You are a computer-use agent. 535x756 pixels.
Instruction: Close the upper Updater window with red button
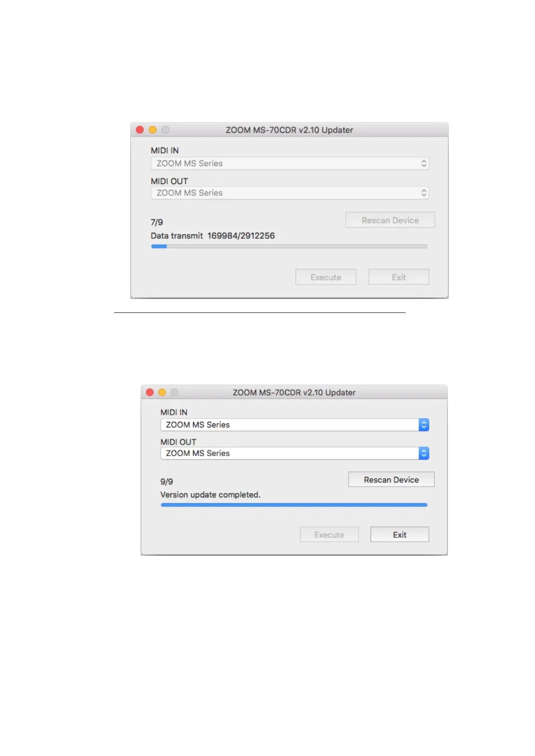[140, 130]
